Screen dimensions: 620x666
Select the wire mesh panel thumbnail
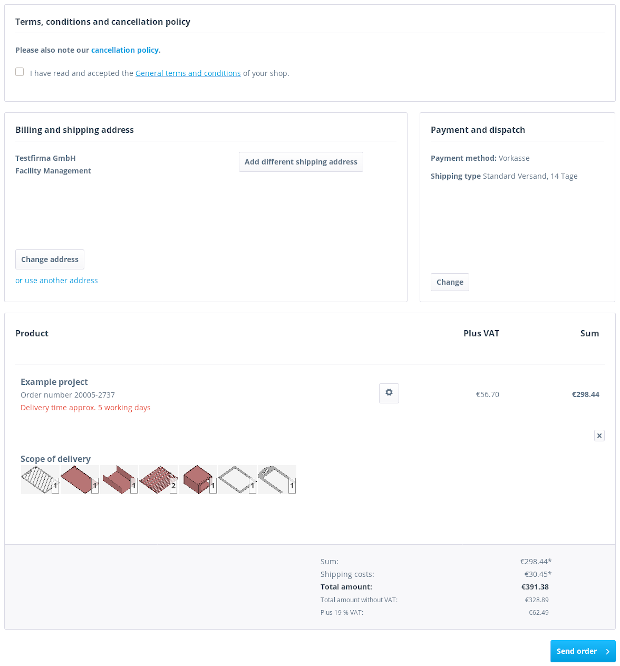40,480
